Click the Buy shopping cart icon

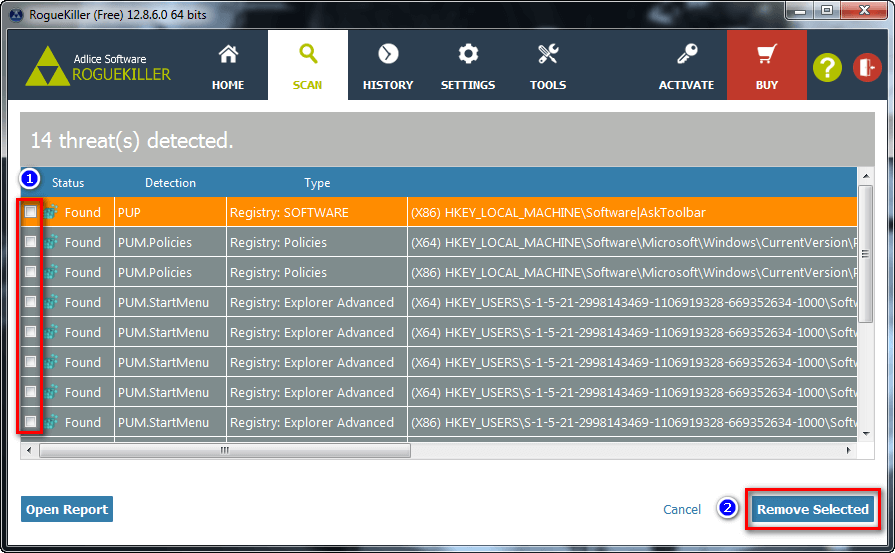pos(767,55)
